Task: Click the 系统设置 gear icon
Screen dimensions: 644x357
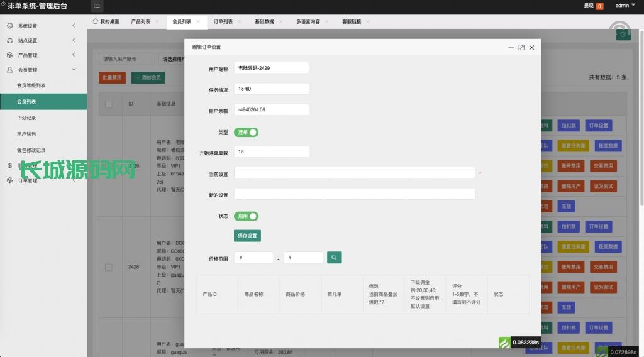Action: [10, 26]
